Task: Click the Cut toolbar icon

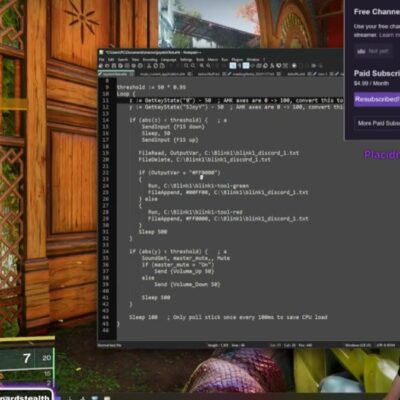Action: [x=149, y=66]
